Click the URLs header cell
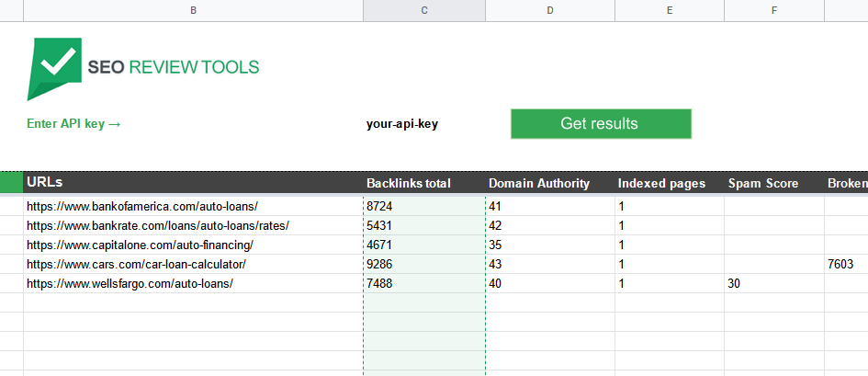The image size is (868, 376). [193, 183]
